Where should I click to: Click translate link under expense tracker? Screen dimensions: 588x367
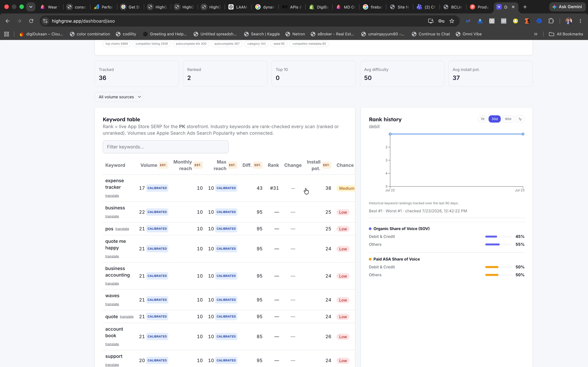point(112,196)
